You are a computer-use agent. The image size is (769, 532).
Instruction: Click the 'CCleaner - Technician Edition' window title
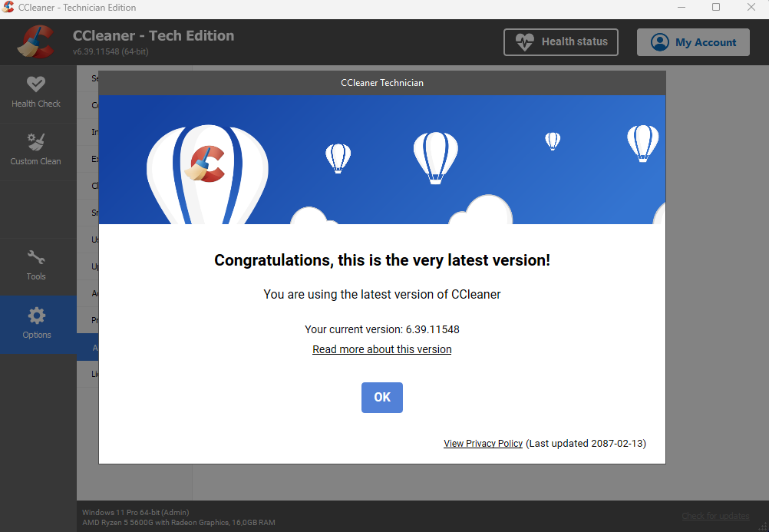point(77,8)
